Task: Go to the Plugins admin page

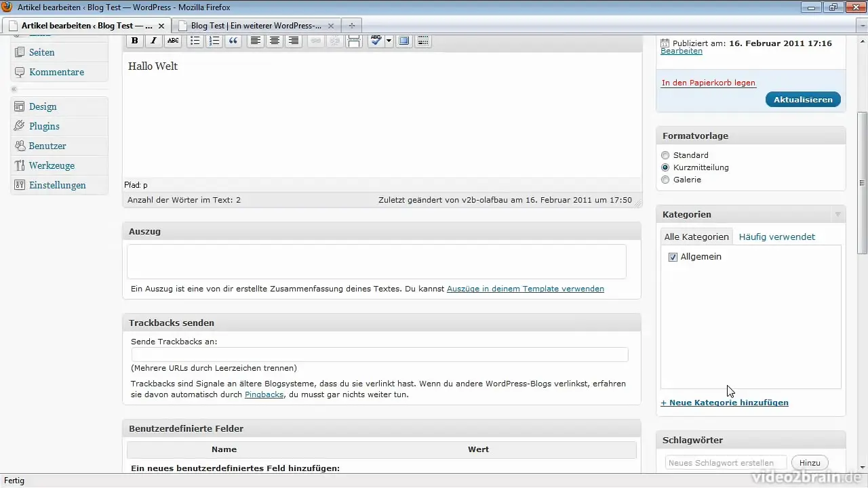Action: pos(44,126)
